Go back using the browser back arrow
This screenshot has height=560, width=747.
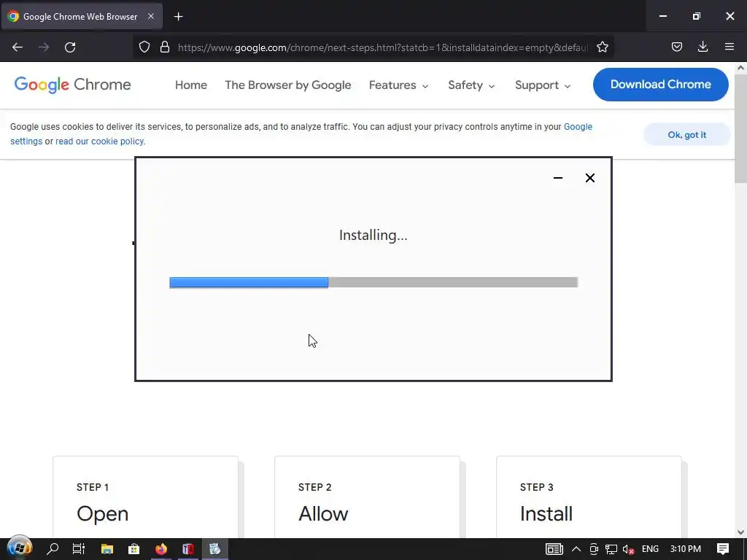pyautogui.click(x=18, y=47)
